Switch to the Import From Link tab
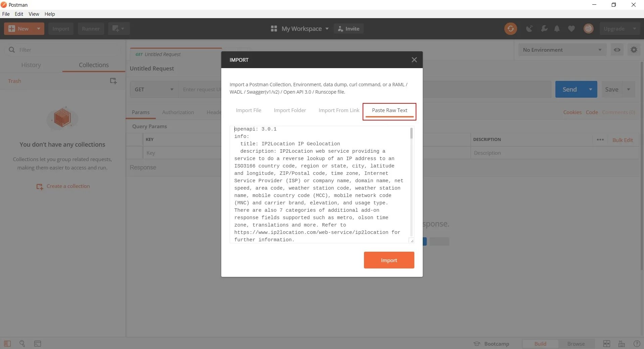Viewport: 644px width, 349px height. click(x=339, y=110)
